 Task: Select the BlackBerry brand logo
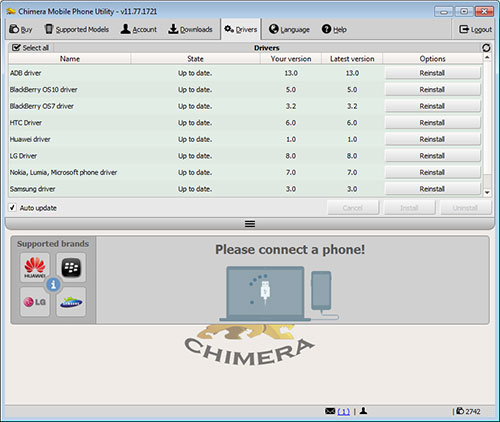pos(71,267)
